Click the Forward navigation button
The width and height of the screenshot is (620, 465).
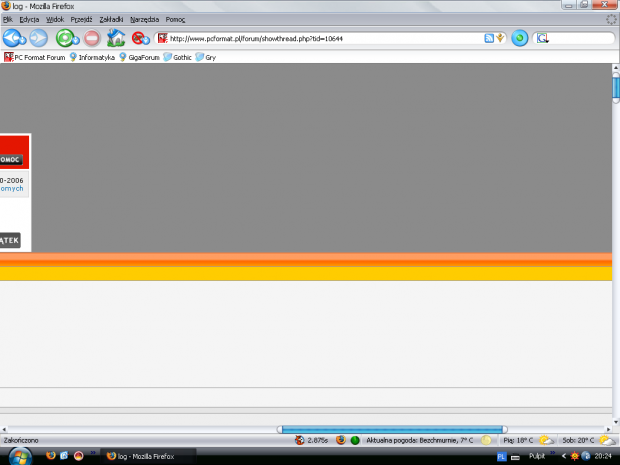38,38
